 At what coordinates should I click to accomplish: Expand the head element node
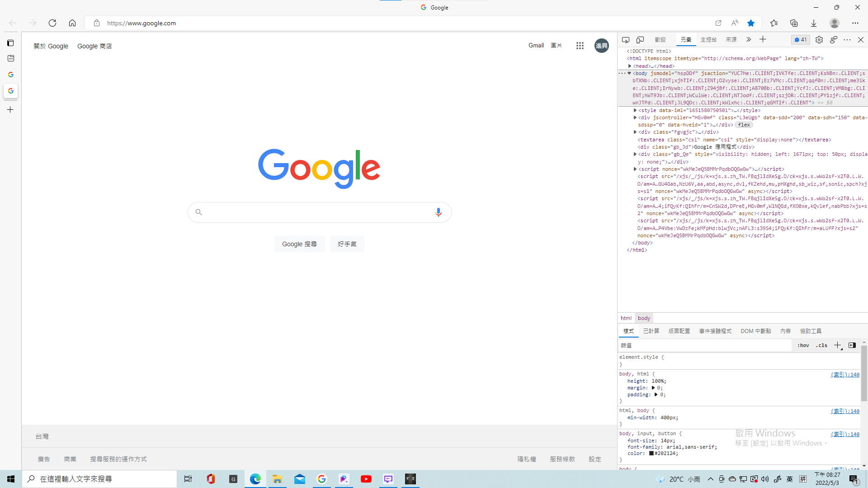click(x=630, y=66)
